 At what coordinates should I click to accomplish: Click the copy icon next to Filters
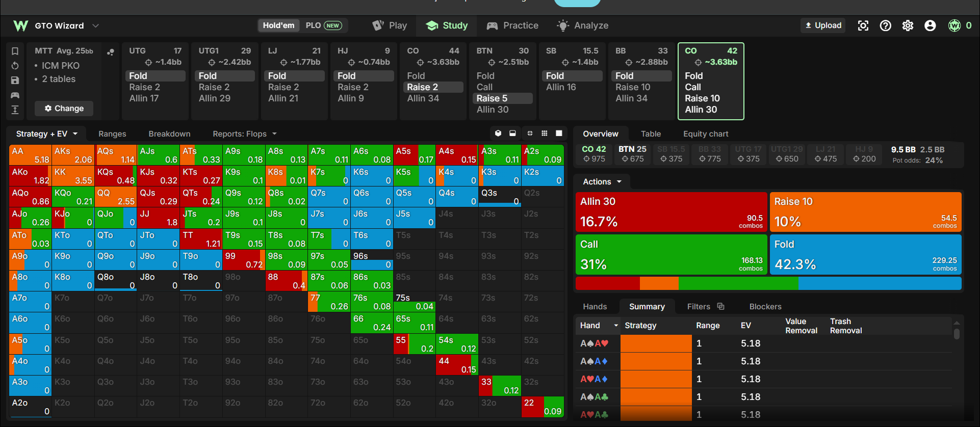(720, 306)
